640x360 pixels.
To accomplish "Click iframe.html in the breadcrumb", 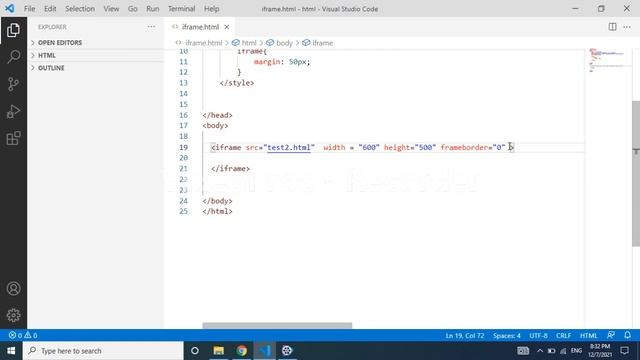I will [204, 43].
